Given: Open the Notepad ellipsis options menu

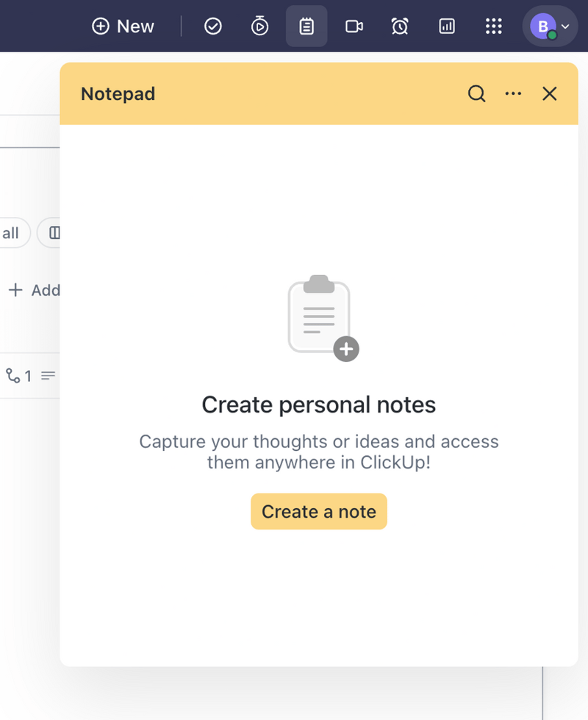Looking at the screenshot, I should click(x=513, y=93).
